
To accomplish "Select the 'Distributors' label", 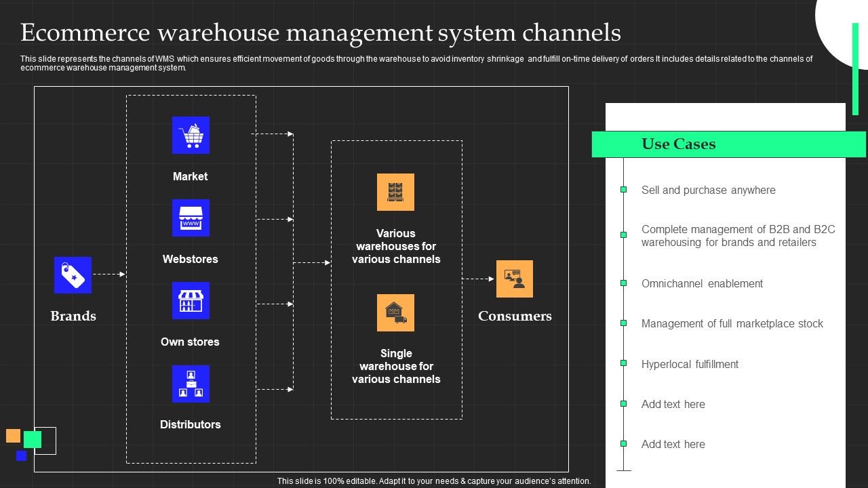I will click(190, 424).
